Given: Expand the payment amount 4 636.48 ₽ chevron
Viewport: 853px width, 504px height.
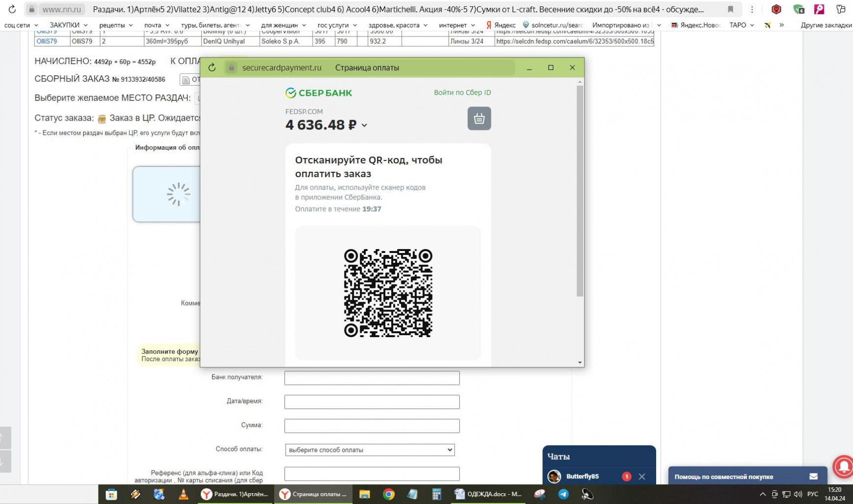Looking at the screenshot, I should 364,126.
